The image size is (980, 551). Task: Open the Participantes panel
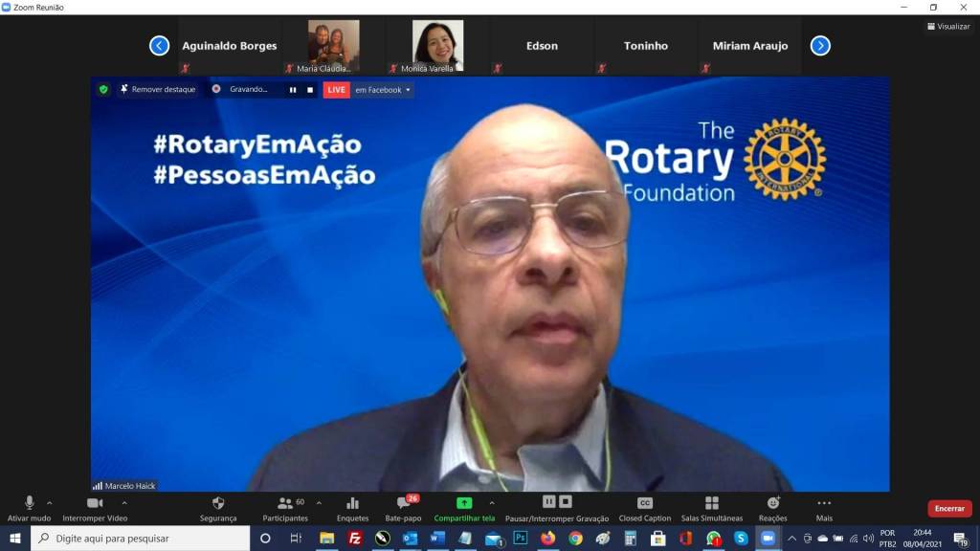pyautogui.click(x=285, y=503)
